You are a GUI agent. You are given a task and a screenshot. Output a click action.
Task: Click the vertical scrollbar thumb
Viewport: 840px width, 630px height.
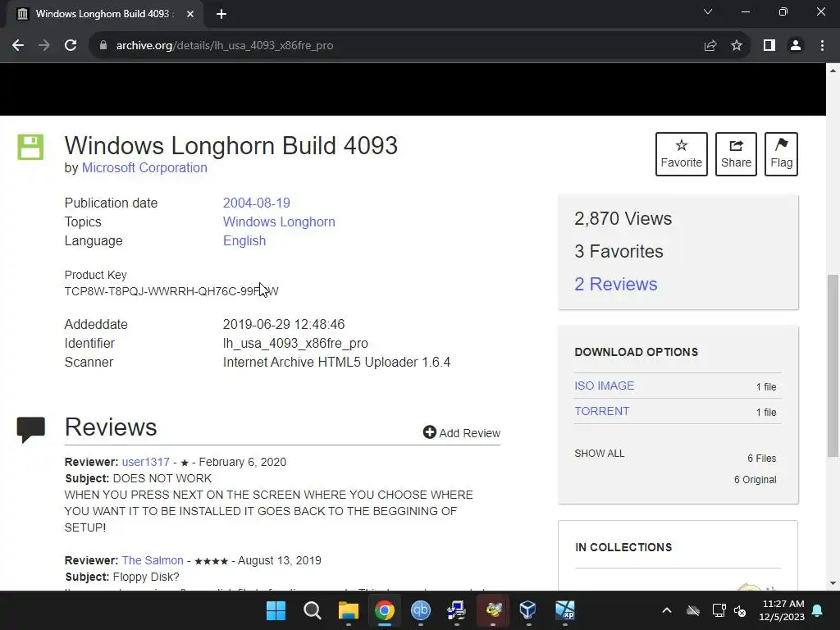pyautogui.click(x=833, y=365)
